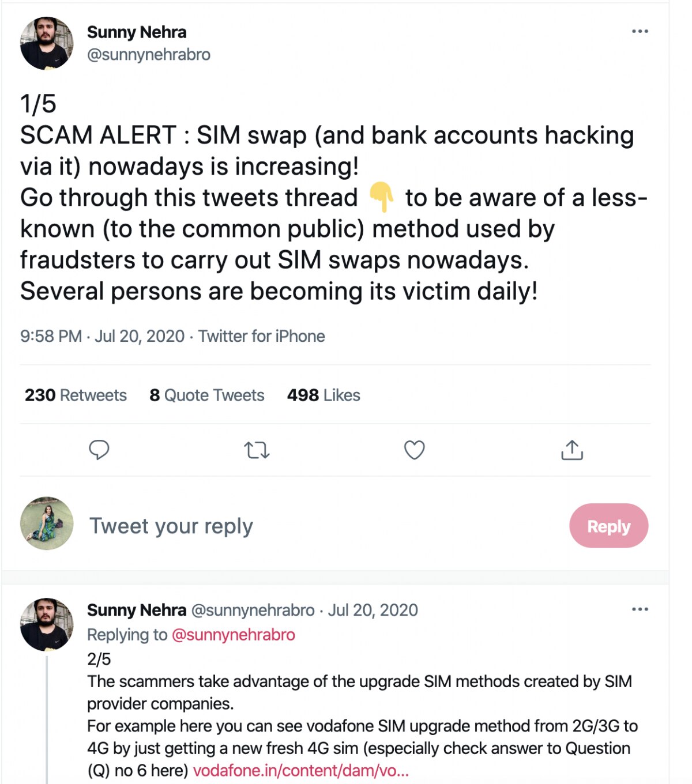Click the Jul 20, 2020 date on reply

(x=373, y=610)
